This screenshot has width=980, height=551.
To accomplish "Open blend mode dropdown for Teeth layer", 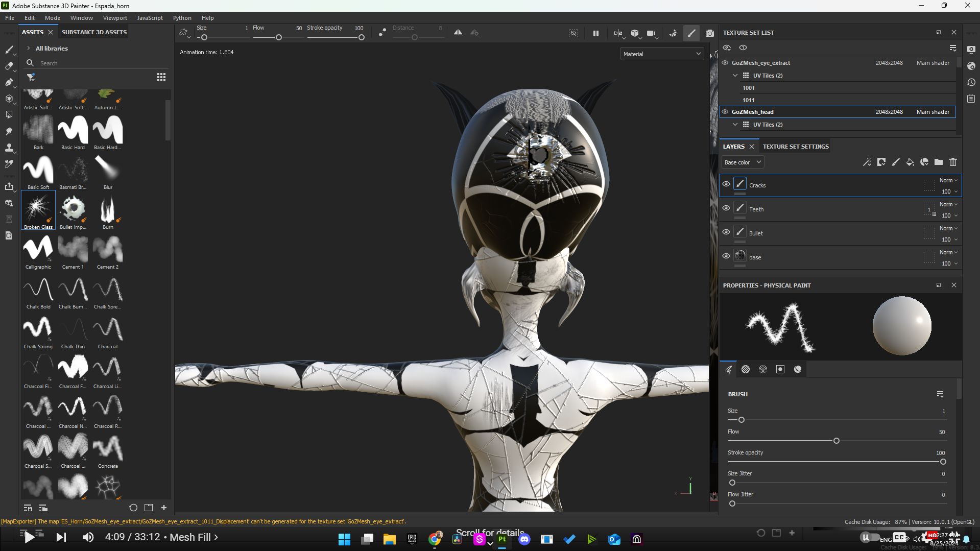I will point(948,204).
